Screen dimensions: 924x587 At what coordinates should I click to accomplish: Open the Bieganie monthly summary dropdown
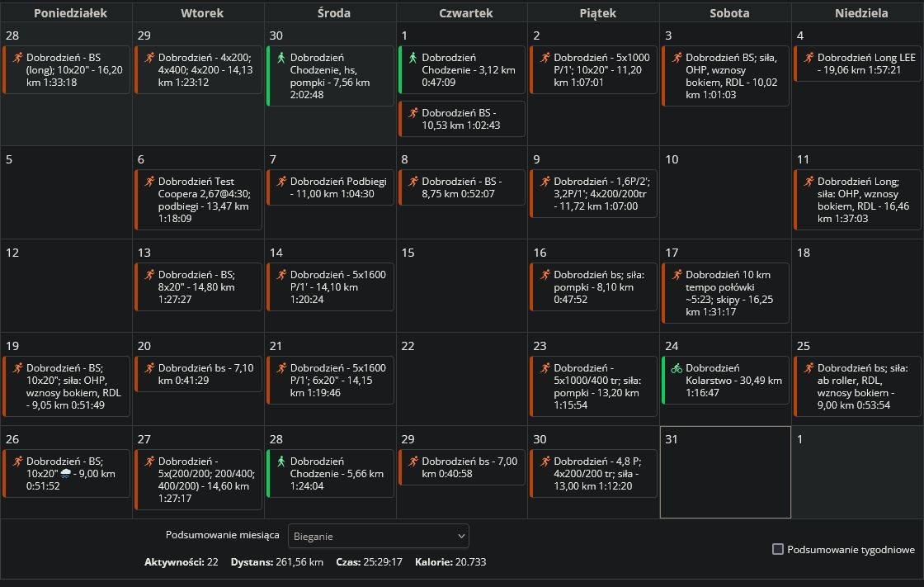(x=378, y=536)
